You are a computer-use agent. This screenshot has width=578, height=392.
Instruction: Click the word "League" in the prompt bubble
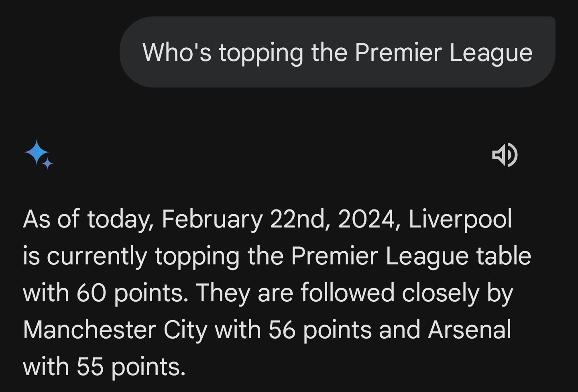(490, 53)
